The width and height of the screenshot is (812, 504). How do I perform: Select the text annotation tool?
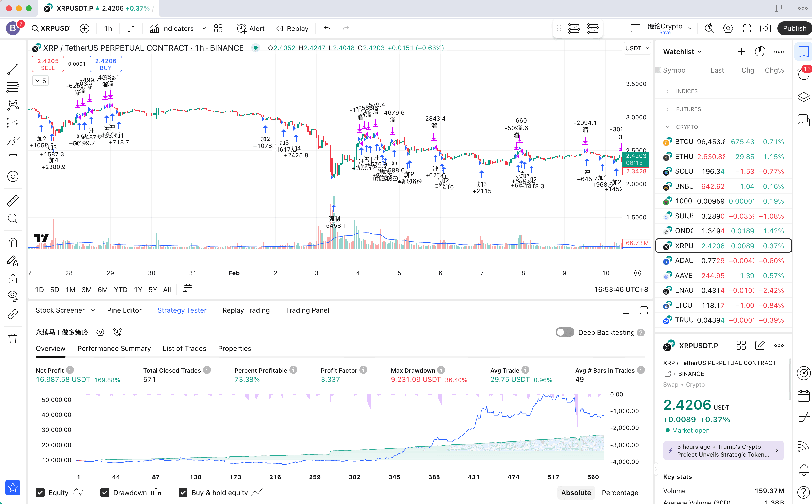click(x=13, y=159)
